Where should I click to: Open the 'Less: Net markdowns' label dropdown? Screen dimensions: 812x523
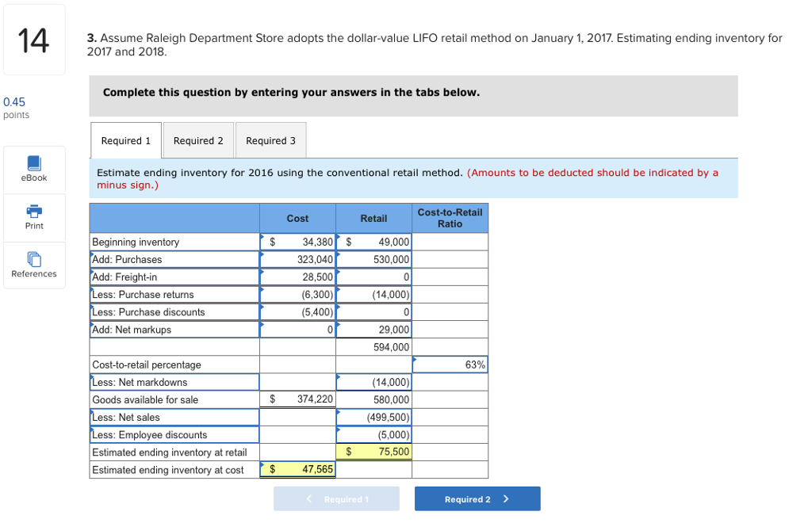(x=174, y=383)
